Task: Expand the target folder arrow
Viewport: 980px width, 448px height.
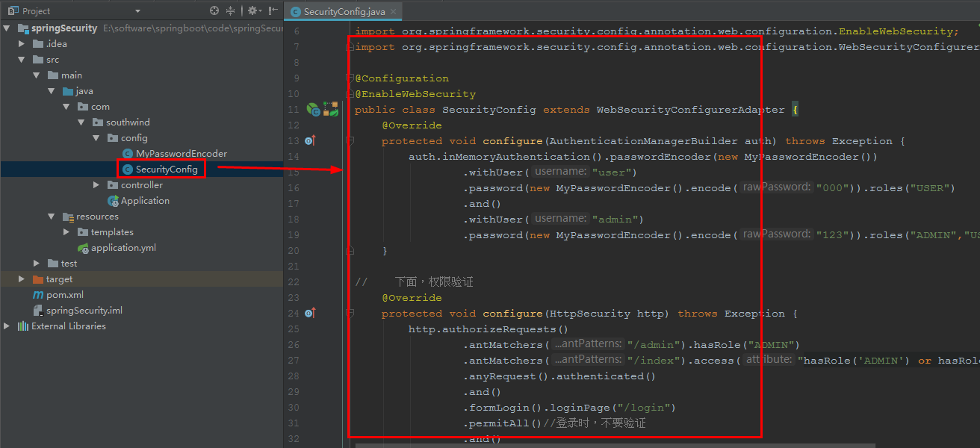Action: click(22, 279)
